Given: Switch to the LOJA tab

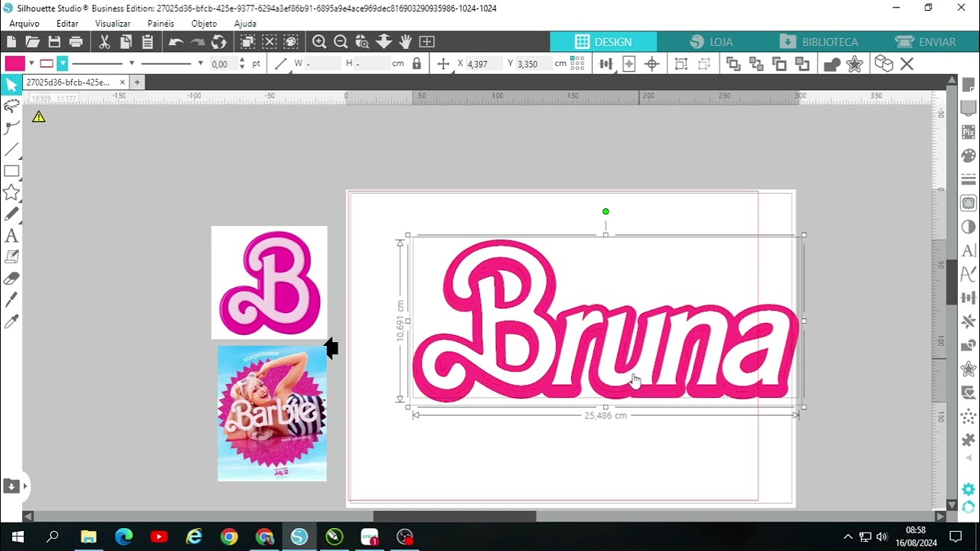Looking at the screenshot, I should 710,42.
